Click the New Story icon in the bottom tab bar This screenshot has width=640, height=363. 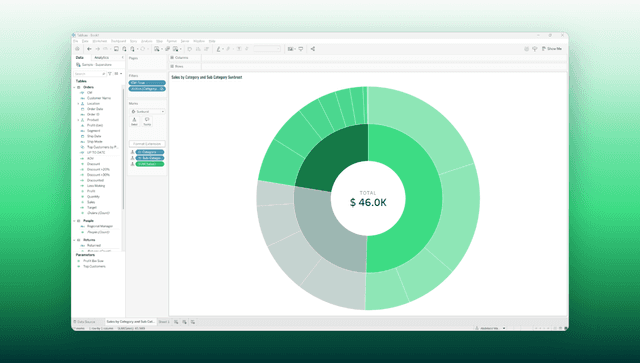[x=193, y=322]
